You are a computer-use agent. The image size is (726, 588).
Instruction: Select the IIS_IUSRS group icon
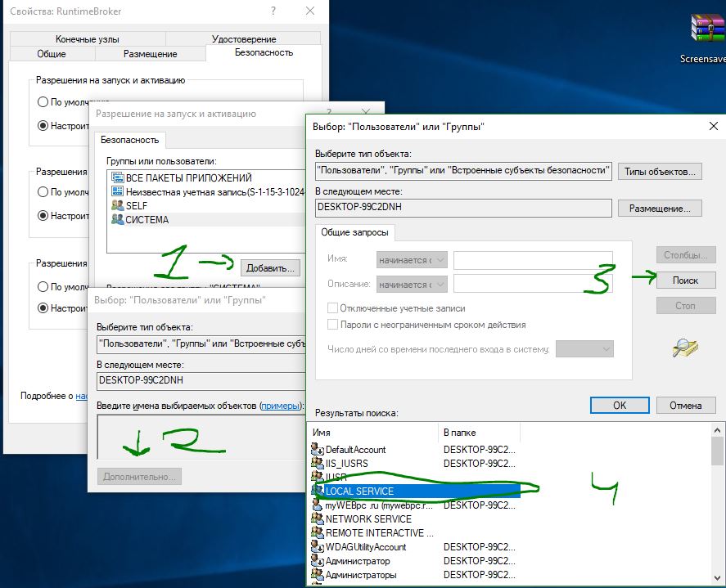(317, 463)
